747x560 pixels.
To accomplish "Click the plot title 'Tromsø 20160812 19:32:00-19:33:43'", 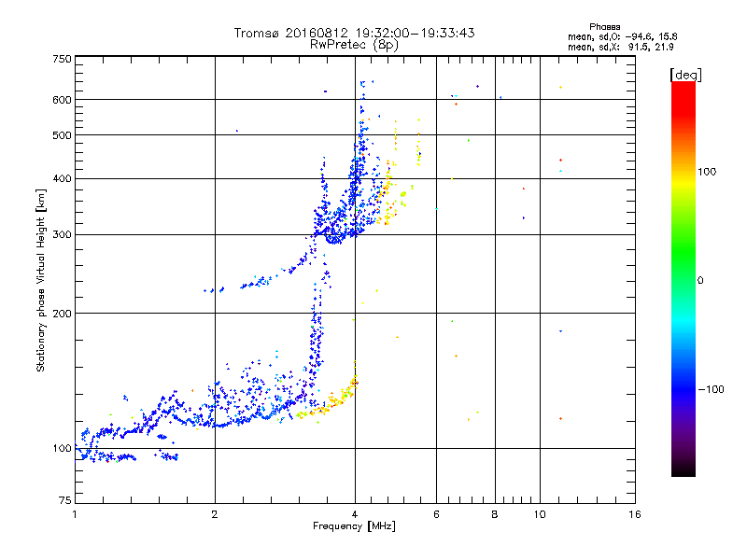I will 354,33.
